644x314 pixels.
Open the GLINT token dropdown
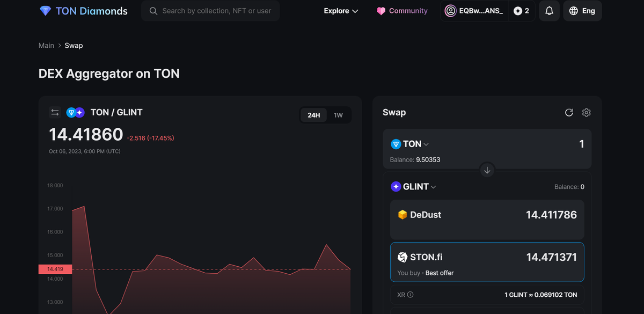pos(414,187)
